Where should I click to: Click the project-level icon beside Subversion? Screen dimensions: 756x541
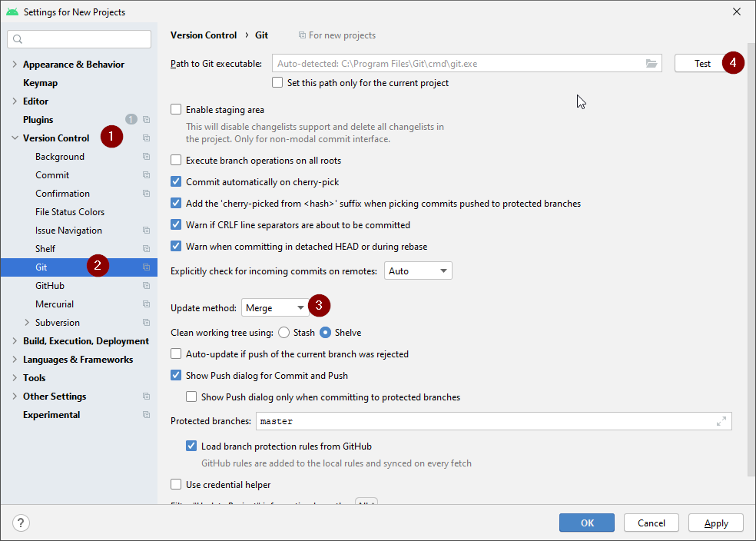(x=147, y=323)
